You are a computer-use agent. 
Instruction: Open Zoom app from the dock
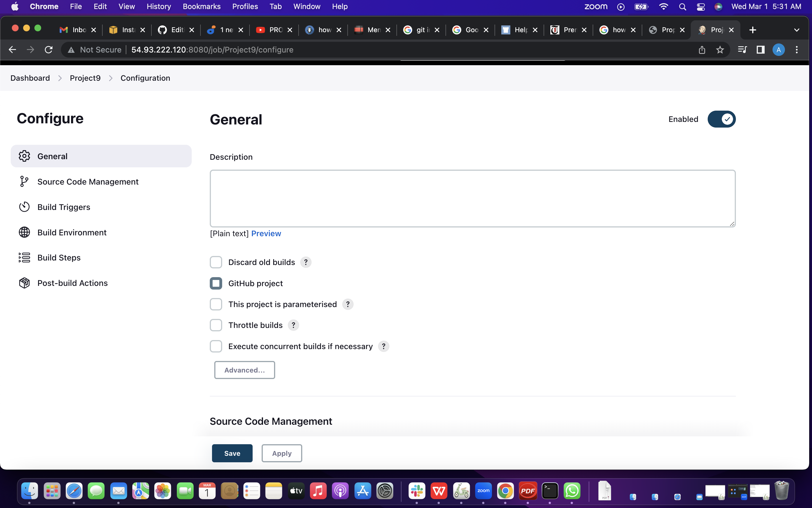483,491
